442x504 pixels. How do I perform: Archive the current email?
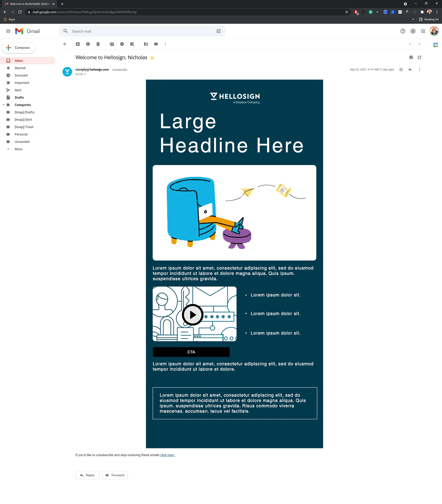tap(78, 44)
